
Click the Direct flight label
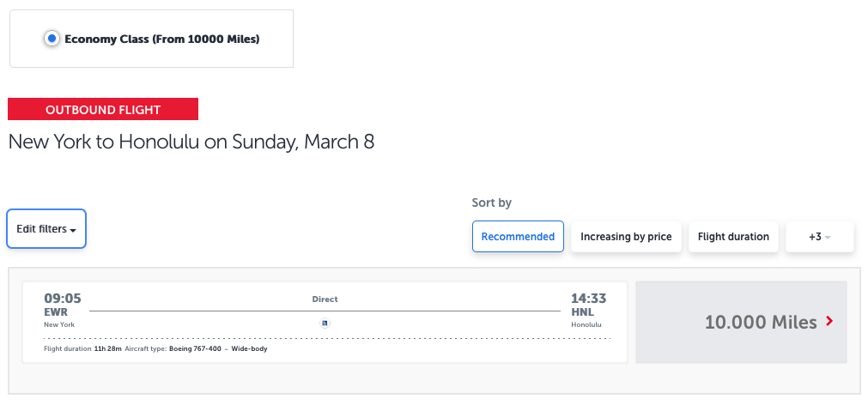[325, 299]
